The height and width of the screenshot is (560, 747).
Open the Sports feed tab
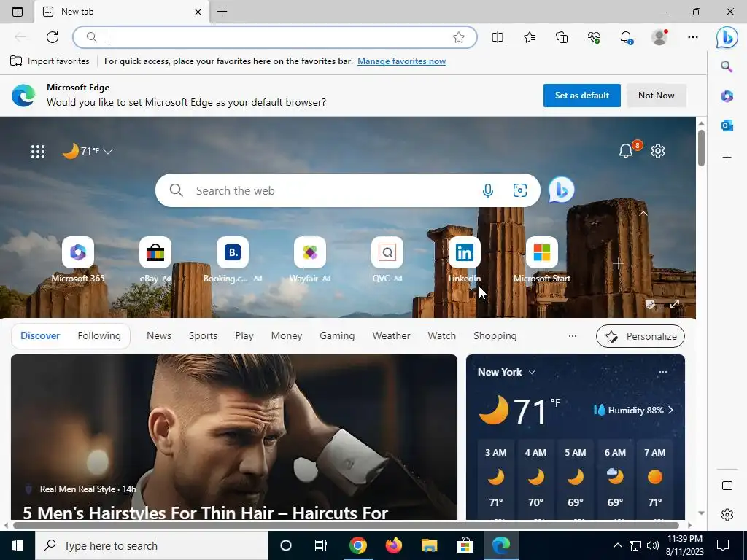pos(203,335)
